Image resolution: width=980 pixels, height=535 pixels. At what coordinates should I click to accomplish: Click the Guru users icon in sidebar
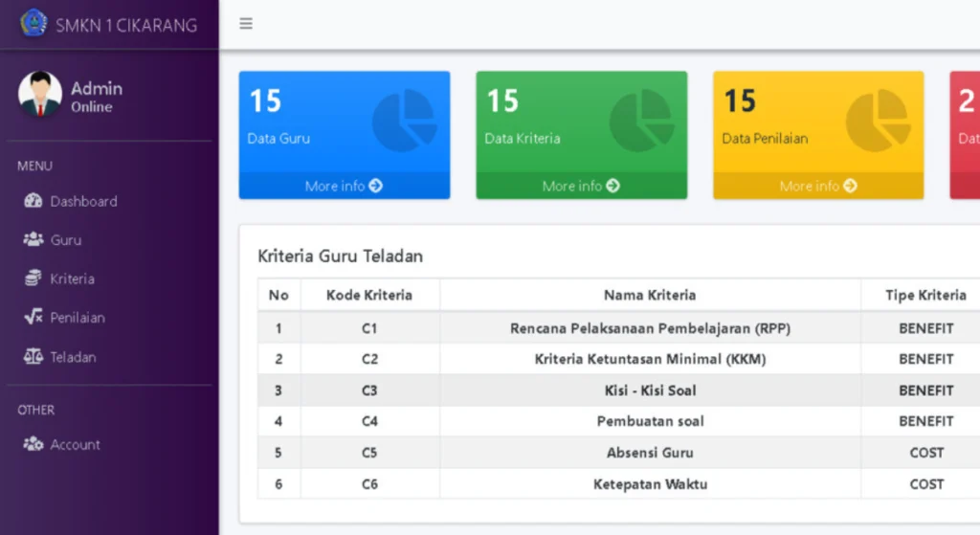coord(33,240)
